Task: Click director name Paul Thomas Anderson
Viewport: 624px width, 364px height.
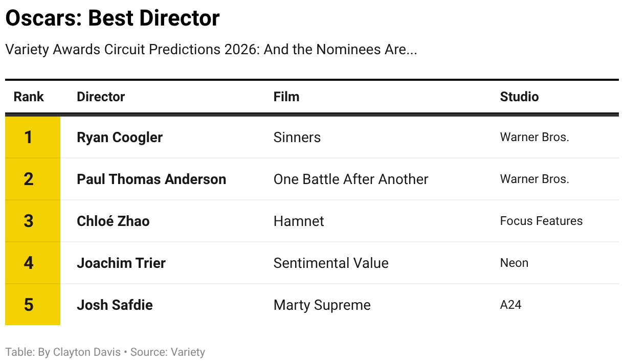Action: (x=151, y=179)
